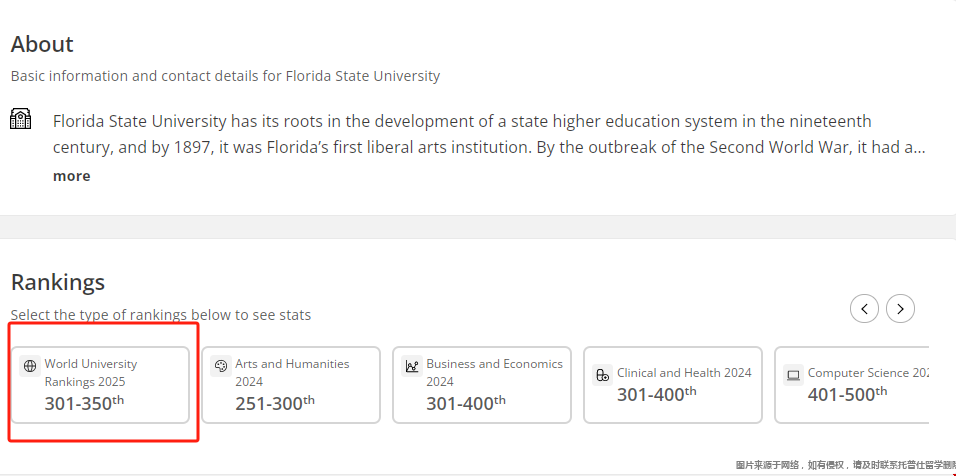The height and width of the screenshot is (476, 956).
Task: Select Business and Economics 2024 card
Action: coord(482,385)
